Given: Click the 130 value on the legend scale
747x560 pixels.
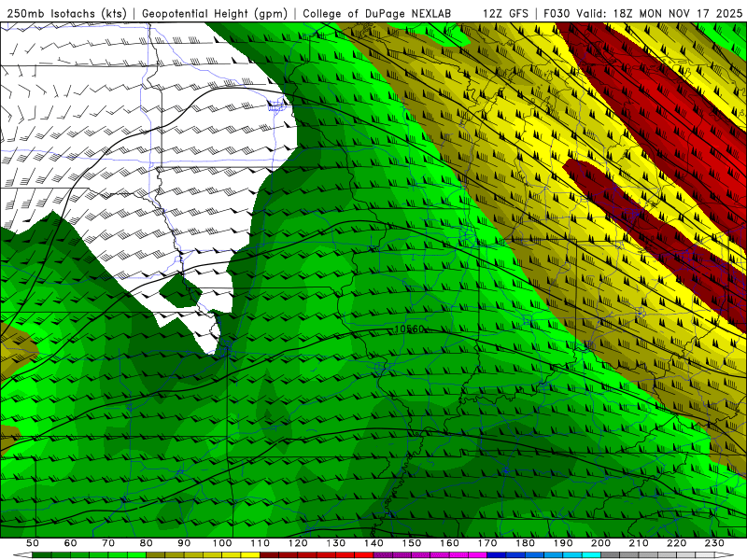Looking at the screenshot, I should tap(336, 543).
